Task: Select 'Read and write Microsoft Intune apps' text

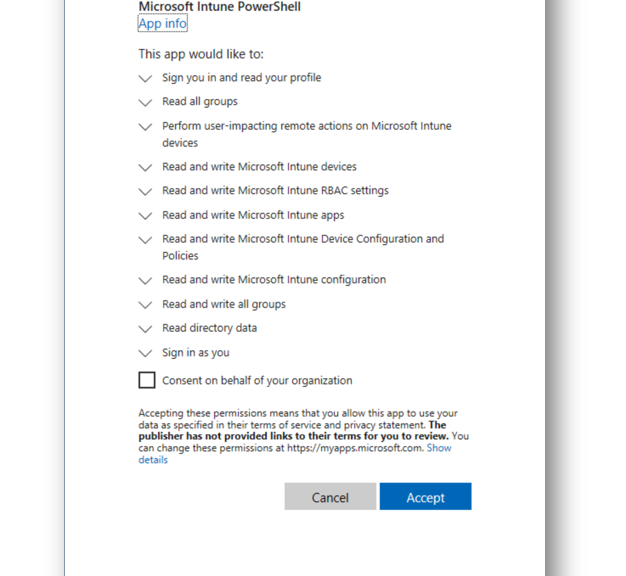Action: coord(253,215)
